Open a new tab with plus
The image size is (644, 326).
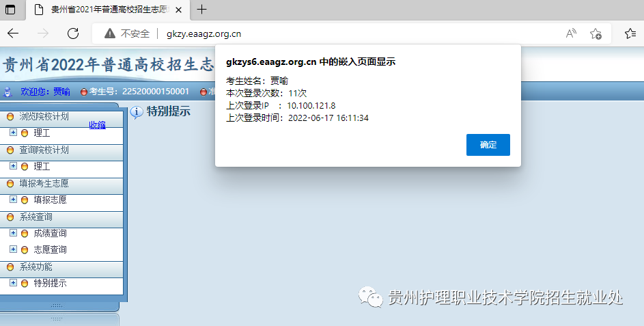click(201, 10)
